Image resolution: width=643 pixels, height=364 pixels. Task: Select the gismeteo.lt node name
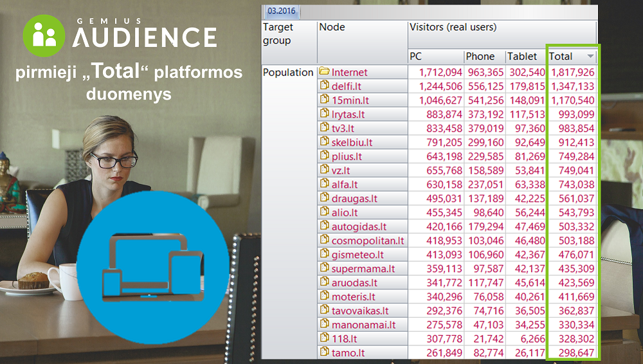click(358, 255)
